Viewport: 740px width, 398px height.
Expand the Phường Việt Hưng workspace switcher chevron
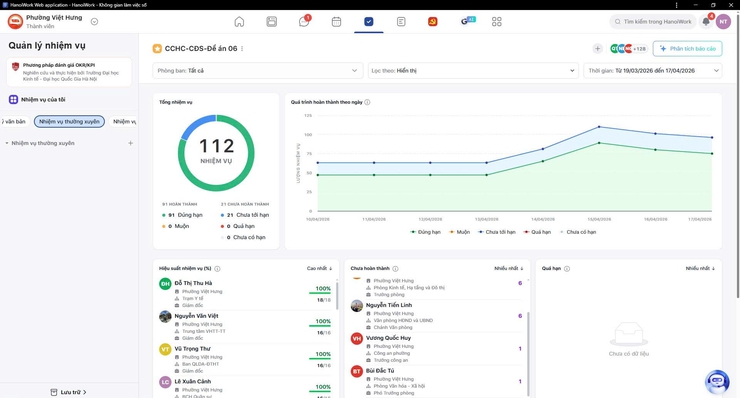coord(94,22)
